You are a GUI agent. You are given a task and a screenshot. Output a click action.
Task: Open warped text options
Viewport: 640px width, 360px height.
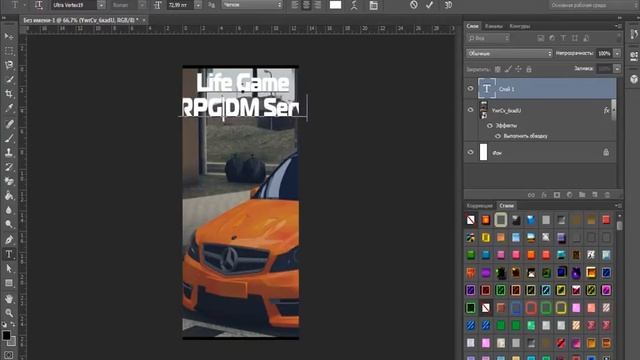(354, 5)
